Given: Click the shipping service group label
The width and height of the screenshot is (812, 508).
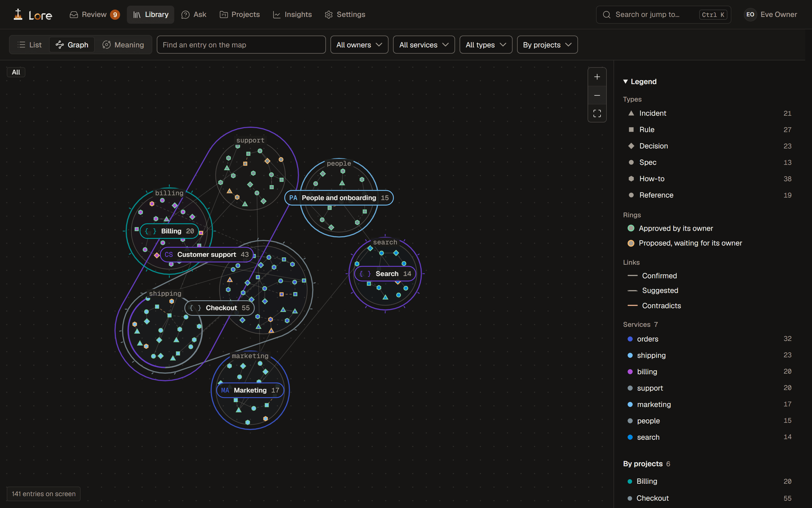Looking at the screenshot, I should (x=165, y=294).
